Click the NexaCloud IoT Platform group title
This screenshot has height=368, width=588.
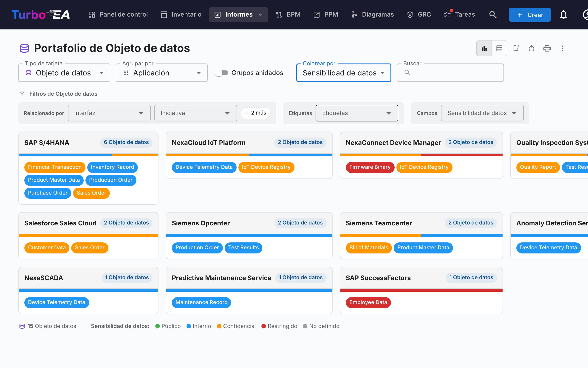[x=209, y=143]
